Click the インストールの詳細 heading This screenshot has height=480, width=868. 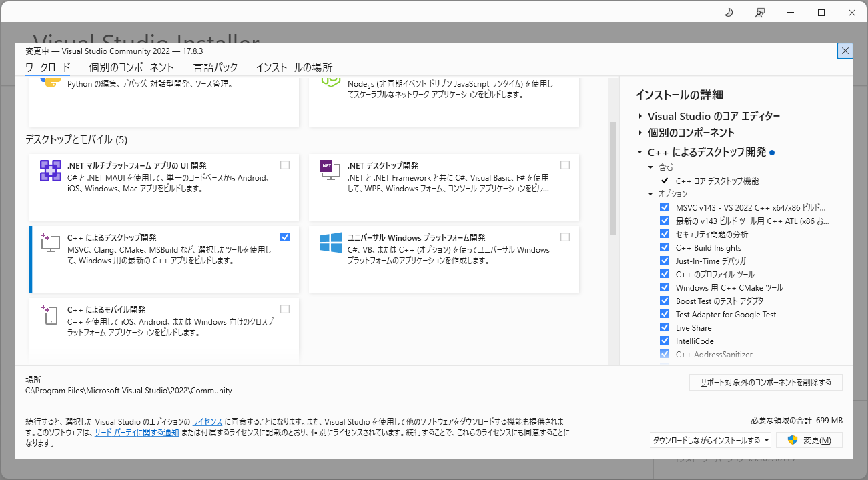[679, 95]
